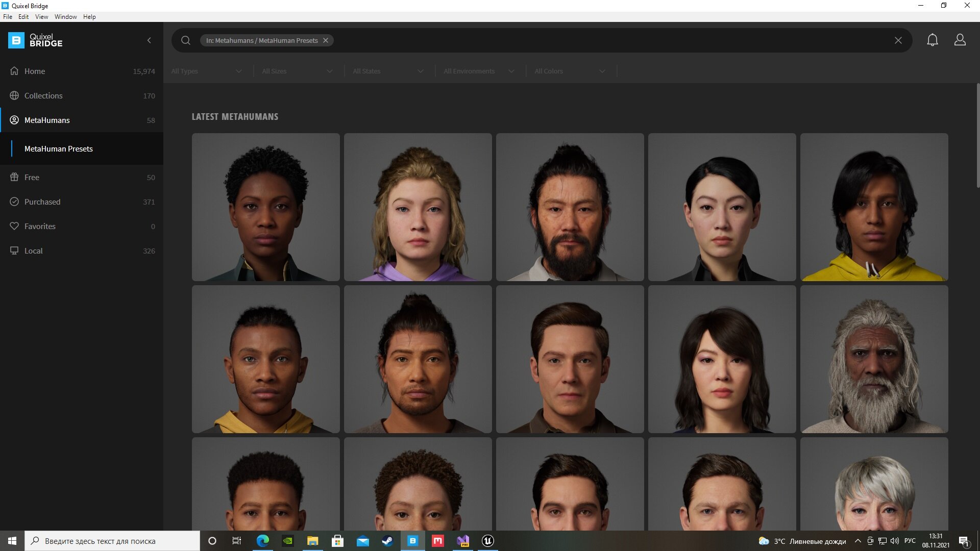Select the old man with long white beard
The image size is (980, 551).
click(874, 359)
